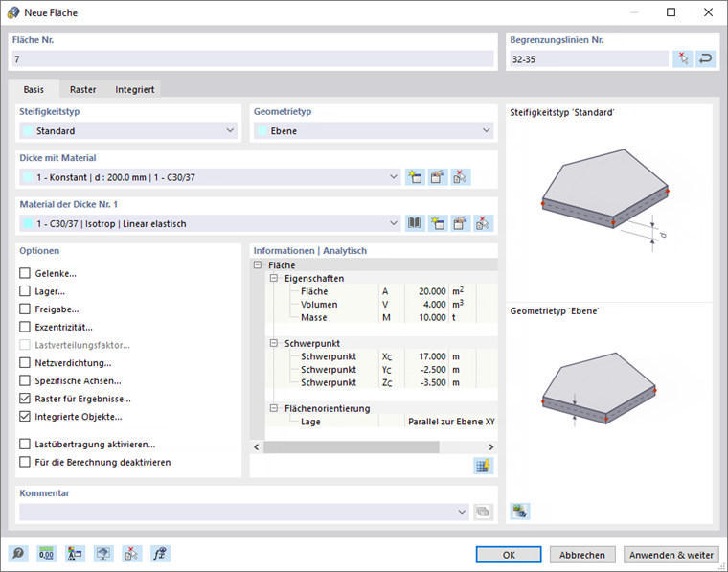728x572 pixels.
Task: Click the information table settings icon
Action: tap(483, 466)
